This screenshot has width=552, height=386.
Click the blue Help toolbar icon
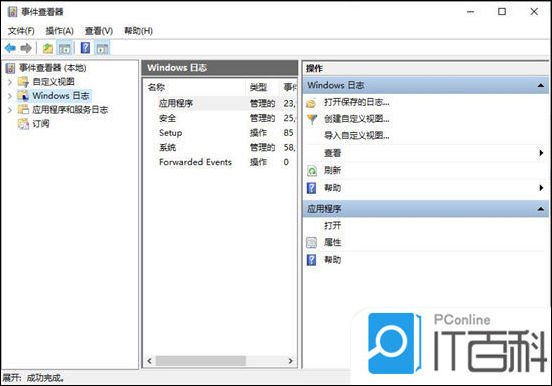point(86,48)
